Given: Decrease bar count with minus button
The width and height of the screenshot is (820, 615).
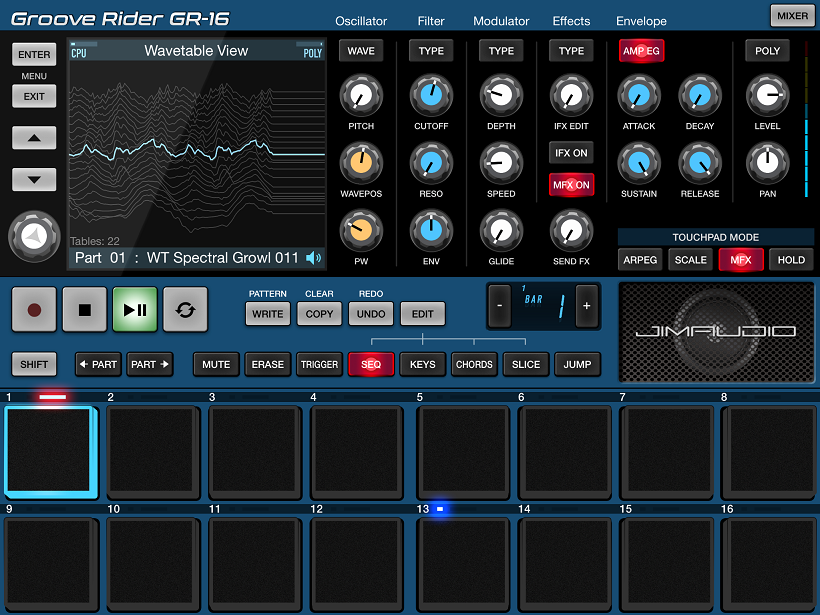Looking at the screenshot, I should click(x=499, y=305).
